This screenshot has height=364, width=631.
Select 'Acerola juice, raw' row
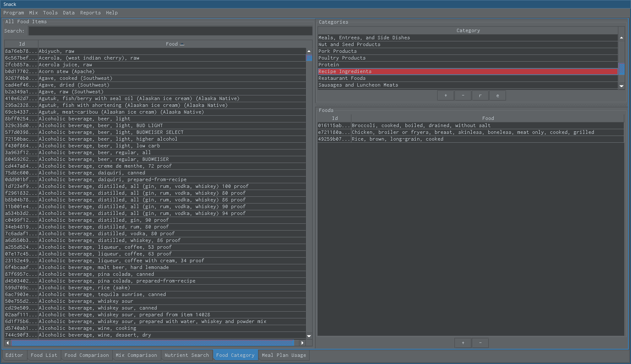[x=155, y=65]
